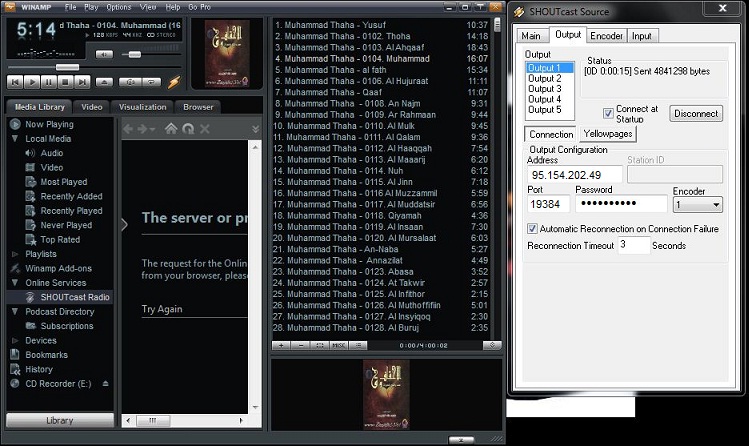Open Encoder tab in SHOUTcast Source
749x446 pixels.
tap(606, 36)
